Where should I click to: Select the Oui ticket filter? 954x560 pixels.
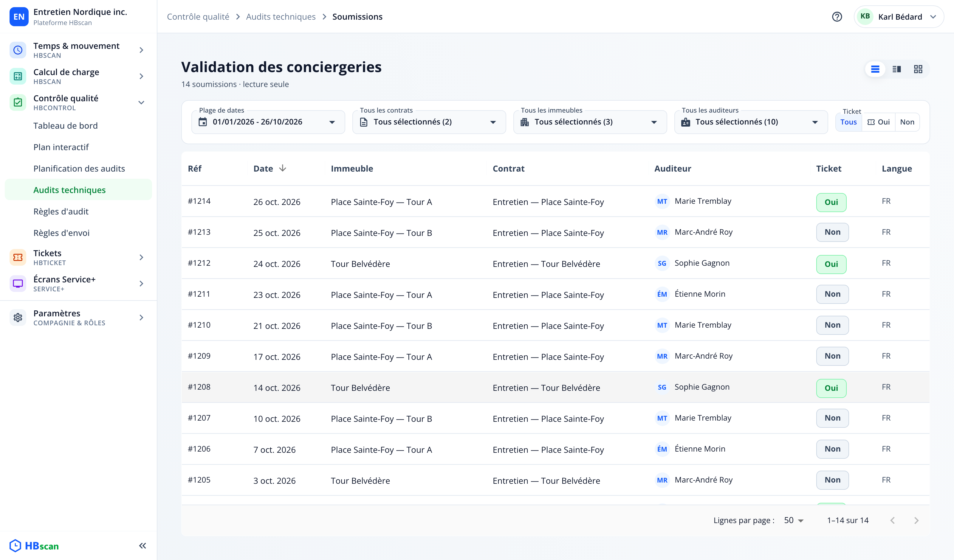[878, 122]
